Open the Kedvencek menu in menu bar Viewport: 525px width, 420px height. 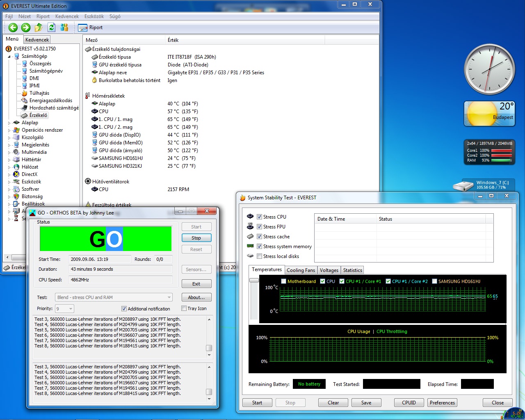pos(67,16)
